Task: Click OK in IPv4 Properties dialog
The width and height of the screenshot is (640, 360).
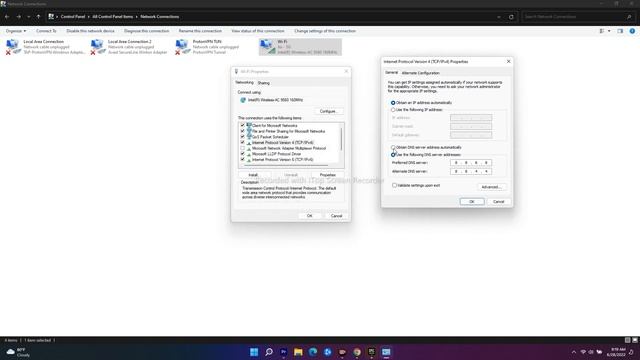Action: [472, 202]
